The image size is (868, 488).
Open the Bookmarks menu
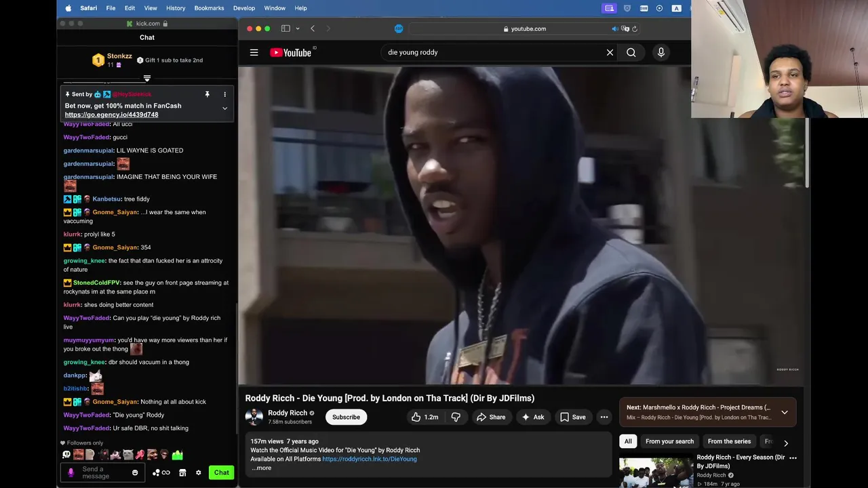tap(209, 8)
